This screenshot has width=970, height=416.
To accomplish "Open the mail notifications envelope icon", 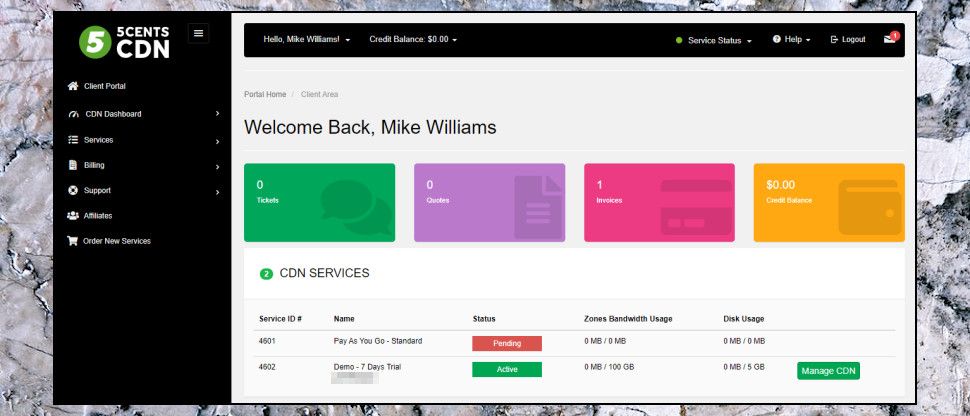I will [890, 39].
